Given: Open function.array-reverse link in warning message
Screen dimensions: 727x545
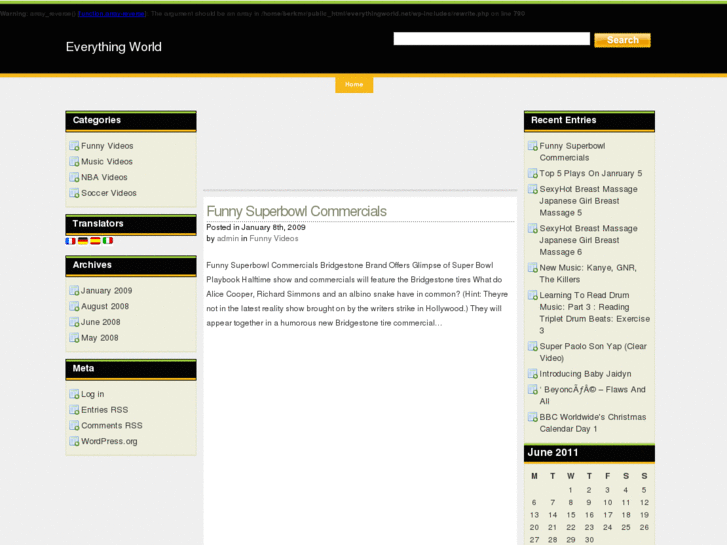Looking at the screenshot, I should [111, 14].
